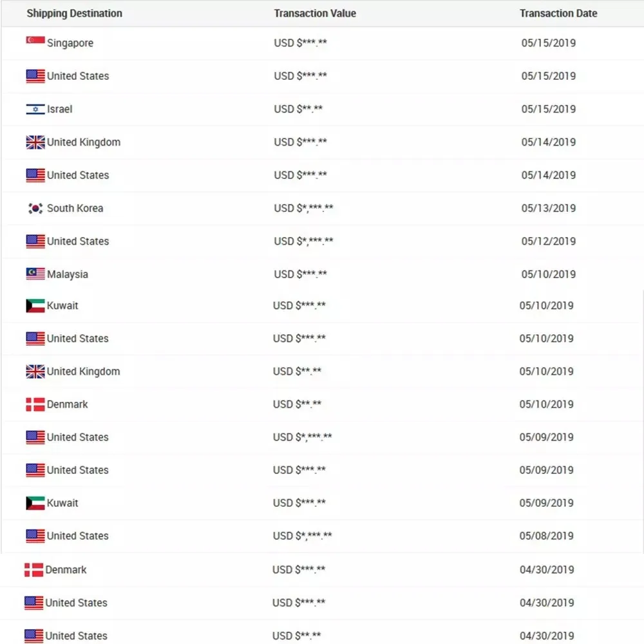Open the Singapore destination text
The image size is (644, 644).
coord(70,43)
